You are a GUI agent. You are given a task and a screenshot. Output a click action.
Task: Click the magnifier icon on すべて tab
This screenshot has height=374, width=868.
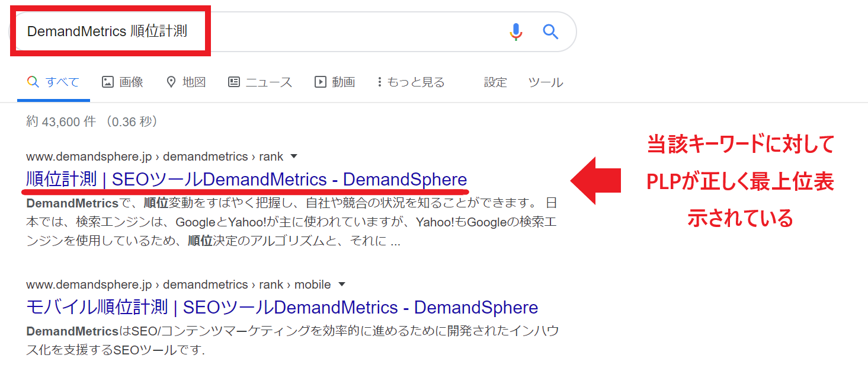pos(33,82)
